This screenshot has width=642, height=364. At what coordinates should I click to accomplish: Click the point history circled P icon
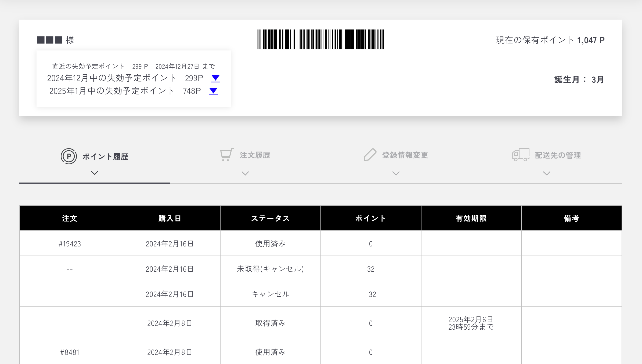(69, 156)
